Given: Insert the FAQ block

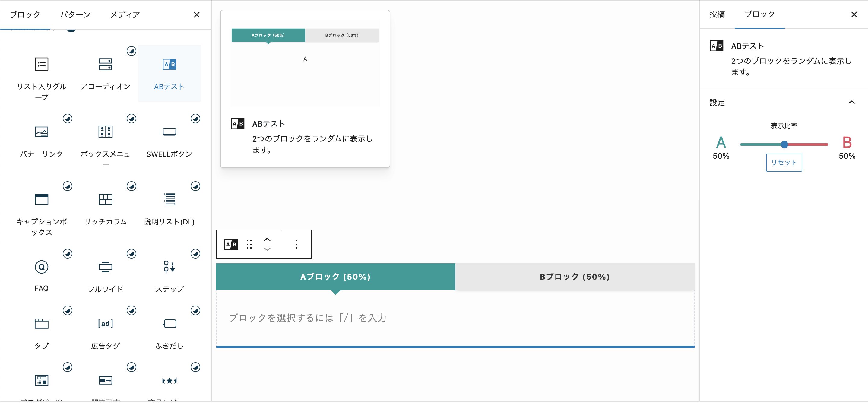Looking at the screenshot, I should (x=41, y=274).
